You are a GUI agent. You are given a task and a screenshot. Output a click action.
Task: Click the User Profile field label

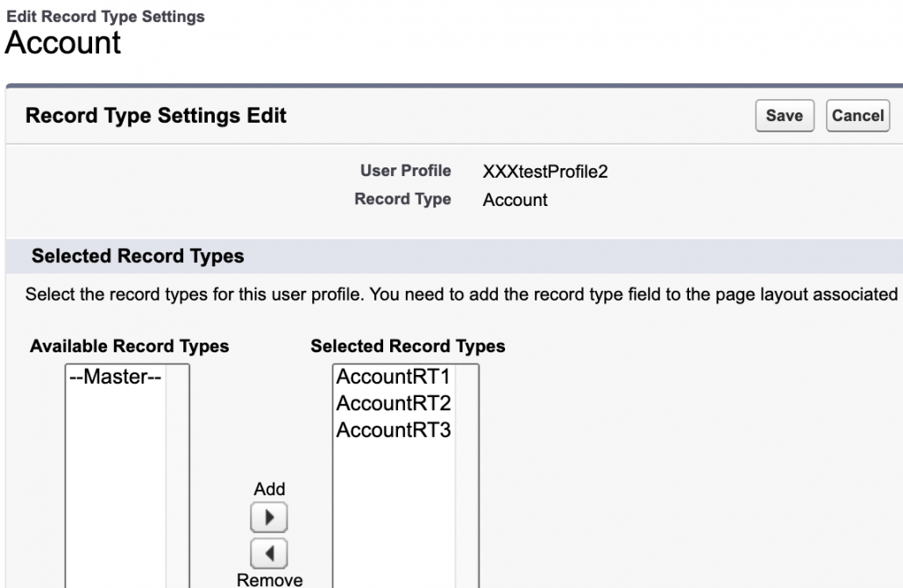[x=405, y=171]
